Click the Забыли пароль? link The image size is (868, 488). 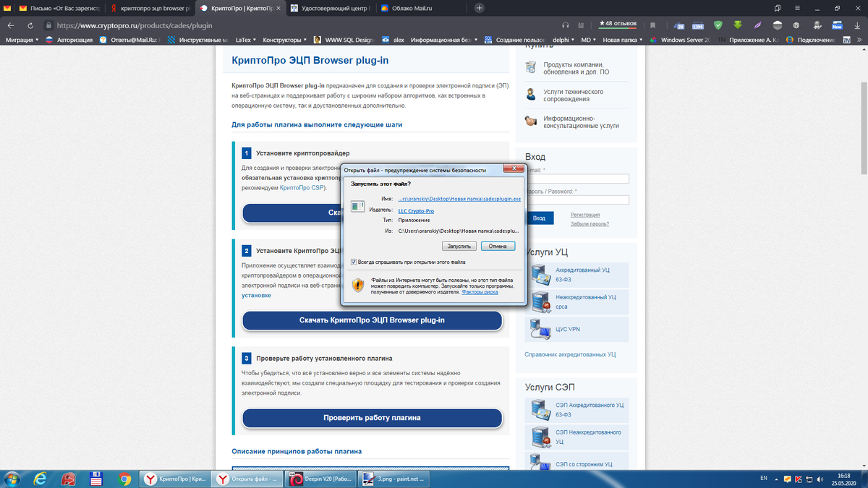590,223
